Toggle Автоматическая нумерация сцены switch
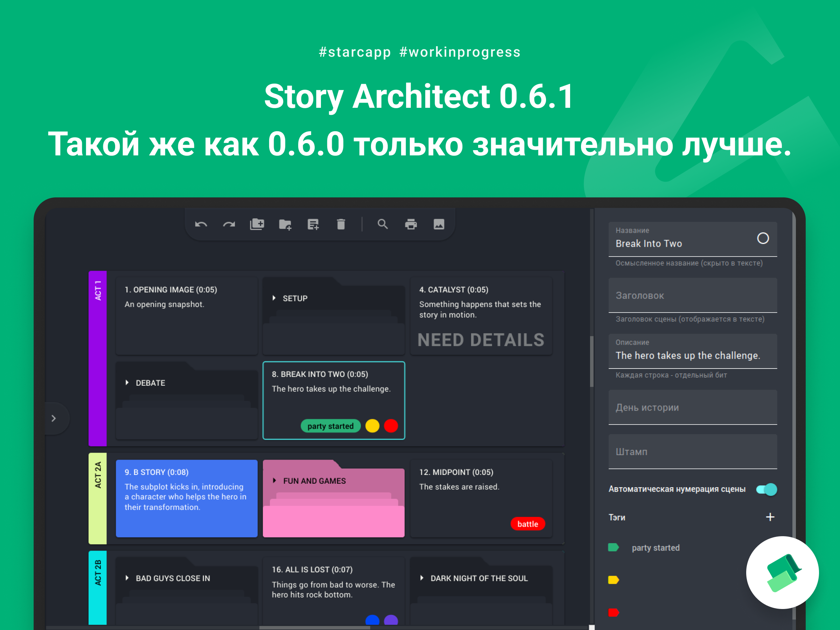This screenshot has width=840, height=630. (x=766, y=489)
